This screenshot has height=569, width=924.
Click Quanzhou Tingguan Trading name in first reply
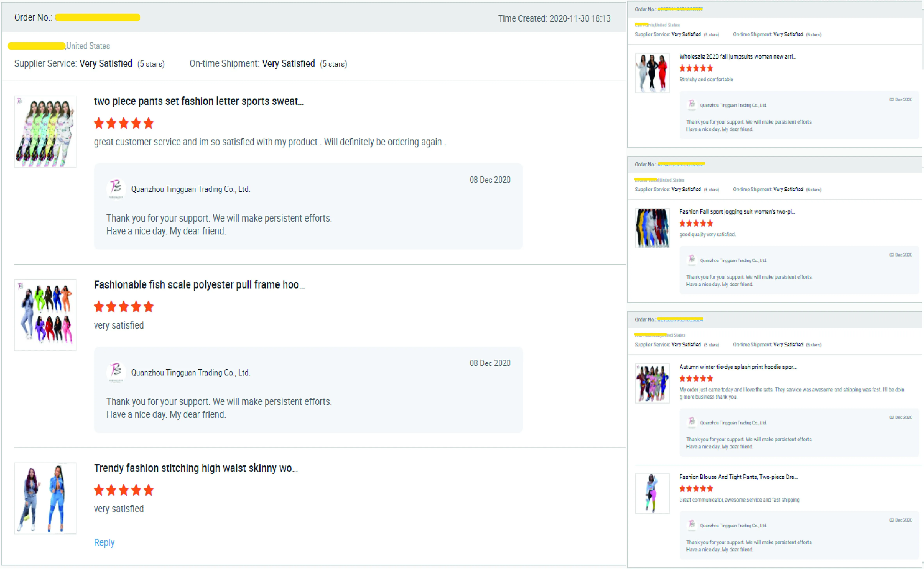point(190,189)
